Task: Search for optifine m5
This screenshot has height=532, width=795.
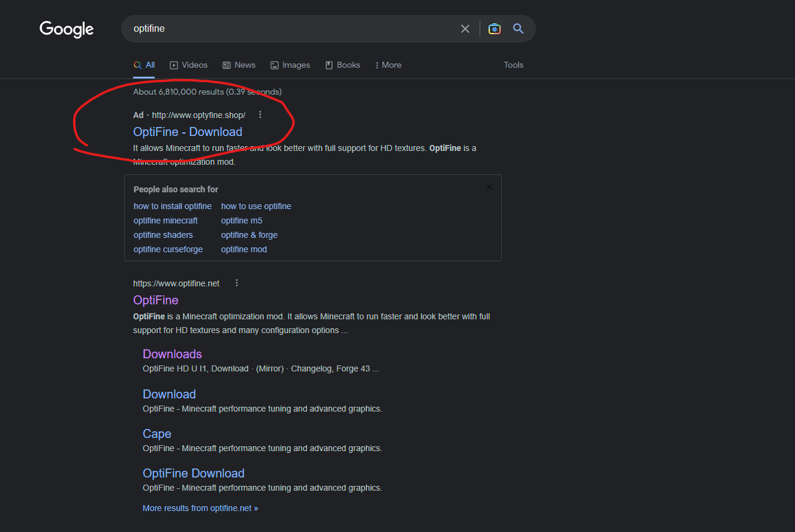Action: (x=242, y=220)
